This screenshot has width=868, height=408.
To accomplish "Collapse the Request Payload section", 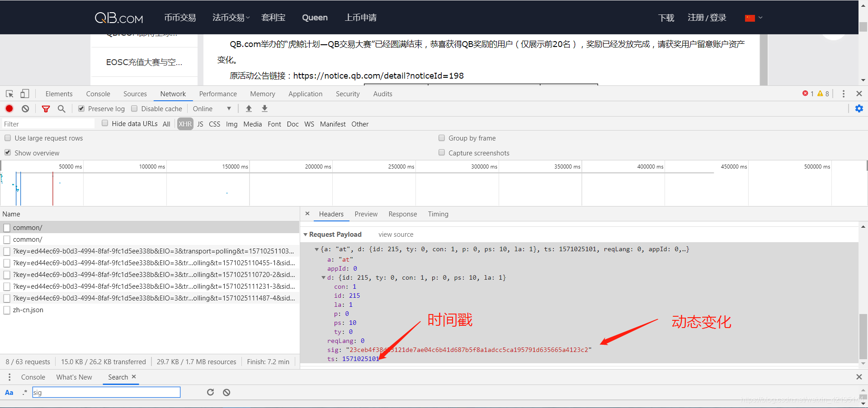I will coord(306,234).
